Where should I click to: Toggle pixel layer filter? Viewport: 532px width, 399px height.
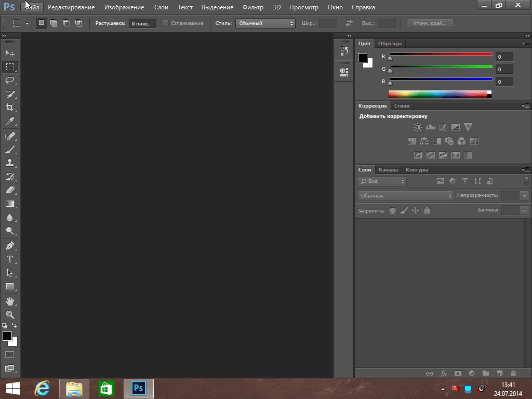click(x=440, y=181)
